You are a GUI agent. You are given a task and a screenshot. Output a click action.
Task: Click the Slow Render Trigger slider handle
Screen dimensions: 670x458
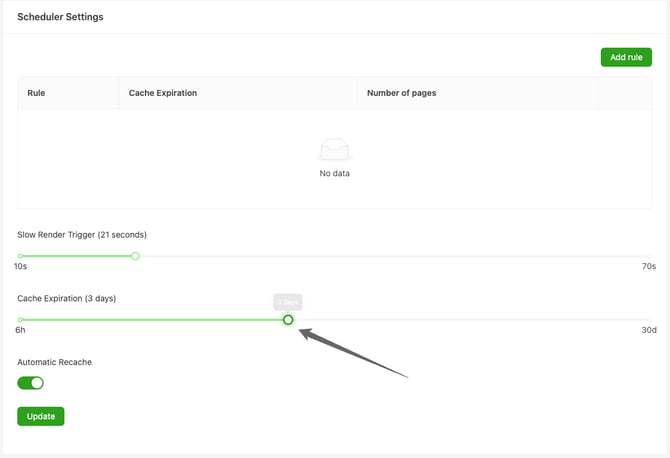coord(136,256)
